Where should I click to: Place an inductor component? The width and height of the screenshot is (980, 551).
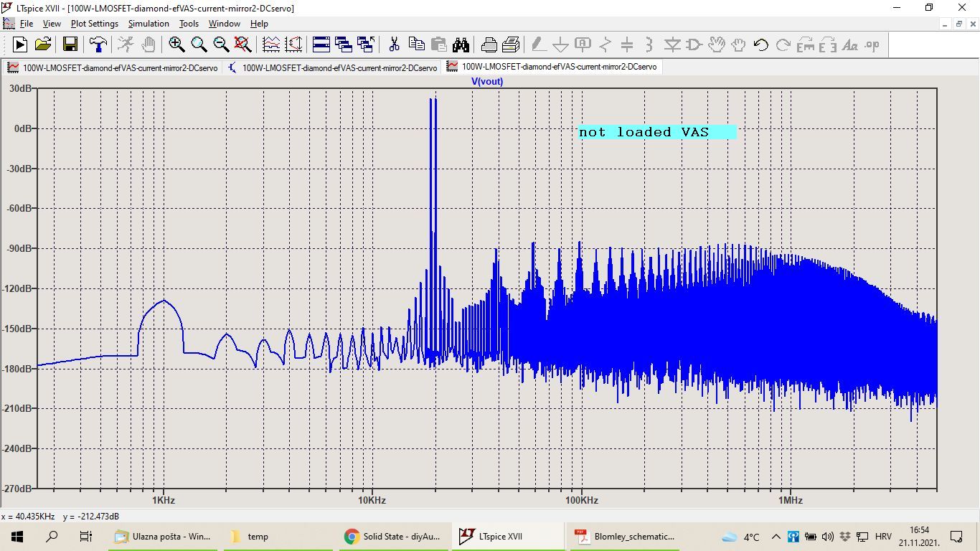click(649, 44)
